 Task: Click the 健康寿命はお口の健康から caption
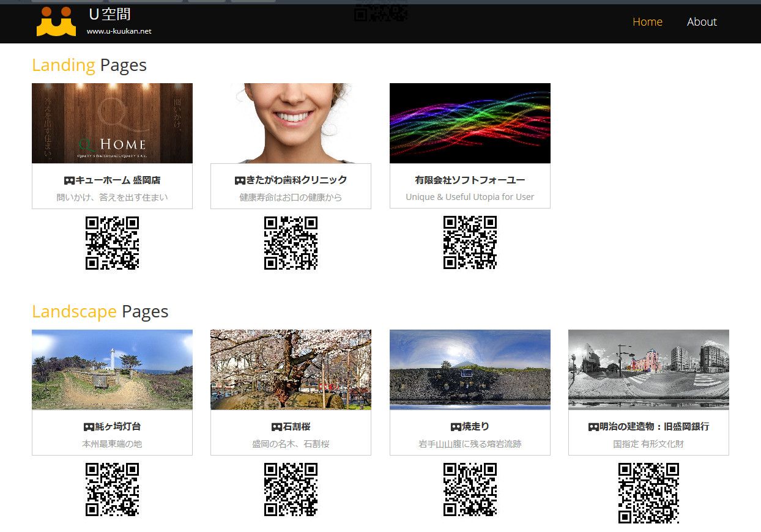(291, 198)
